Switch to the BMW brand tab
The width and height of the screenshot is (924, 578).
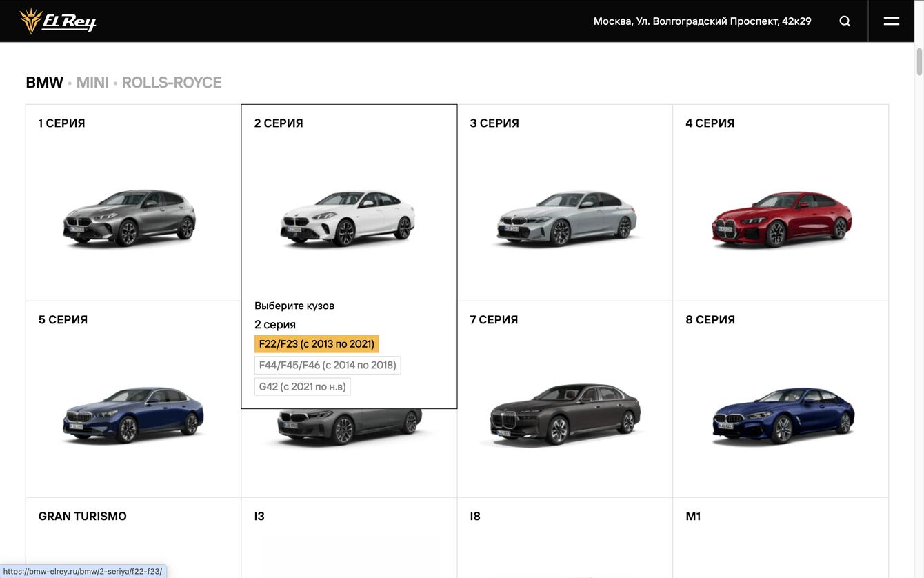pos(45,83)
